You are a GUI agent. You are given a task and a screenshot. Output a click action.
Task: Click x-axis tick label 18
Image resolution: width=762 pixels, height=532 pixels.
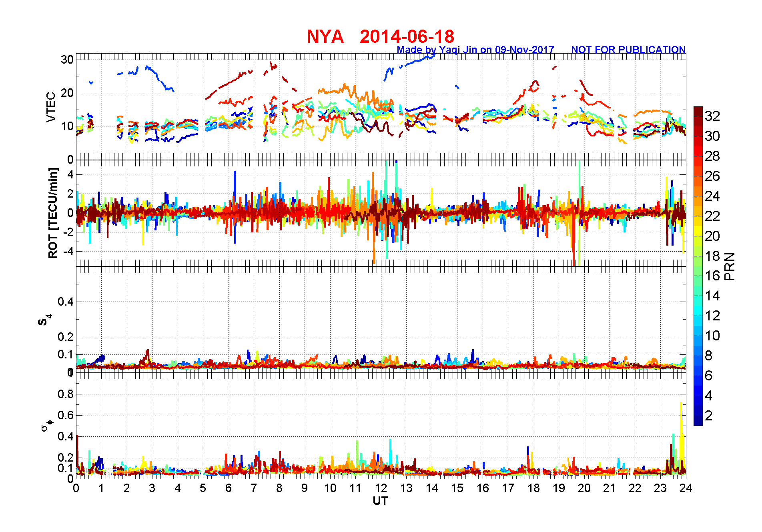[533, 488]
